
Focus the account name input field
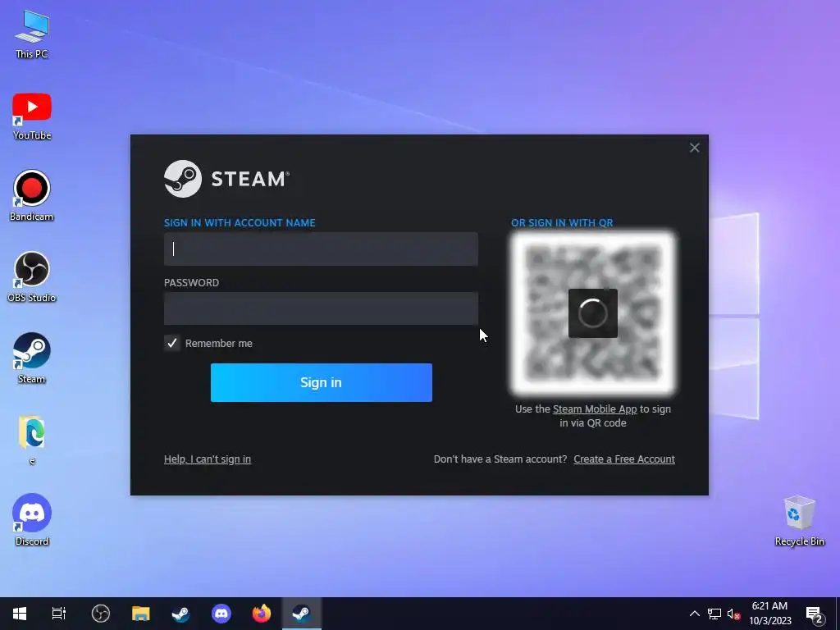pyautogui.click(x=321, y=249)
